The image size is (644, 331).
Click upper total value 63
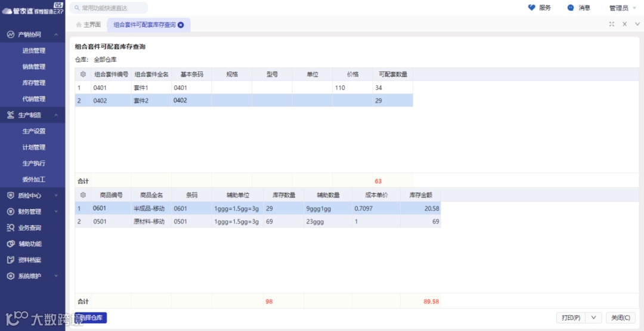[x=378, y=181]
